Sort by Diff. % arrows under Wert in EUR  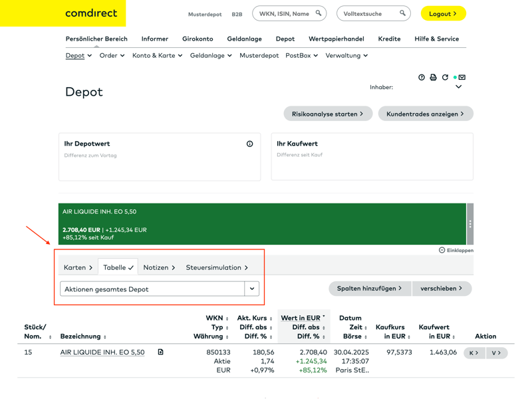(x=323, y=337)
